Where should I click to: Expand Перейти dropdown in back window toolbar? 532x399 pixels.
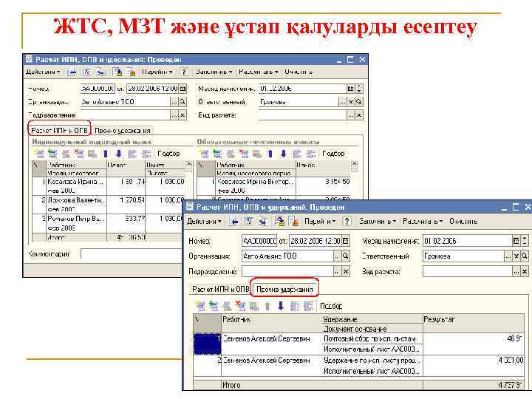(x=157, y=72)
